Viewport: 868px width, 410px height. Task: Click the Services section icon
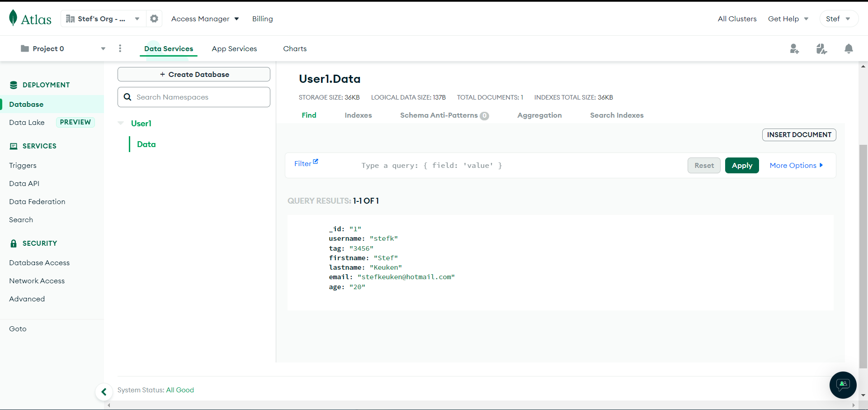(14, 146)
